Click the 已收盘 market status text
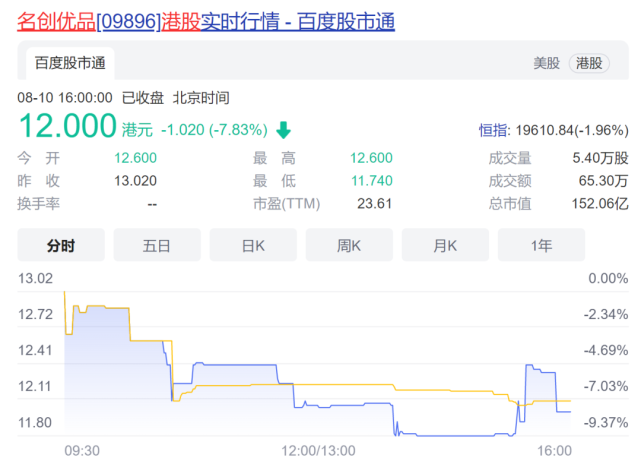This screenshot has width=641, height=458. click(143, 98)
